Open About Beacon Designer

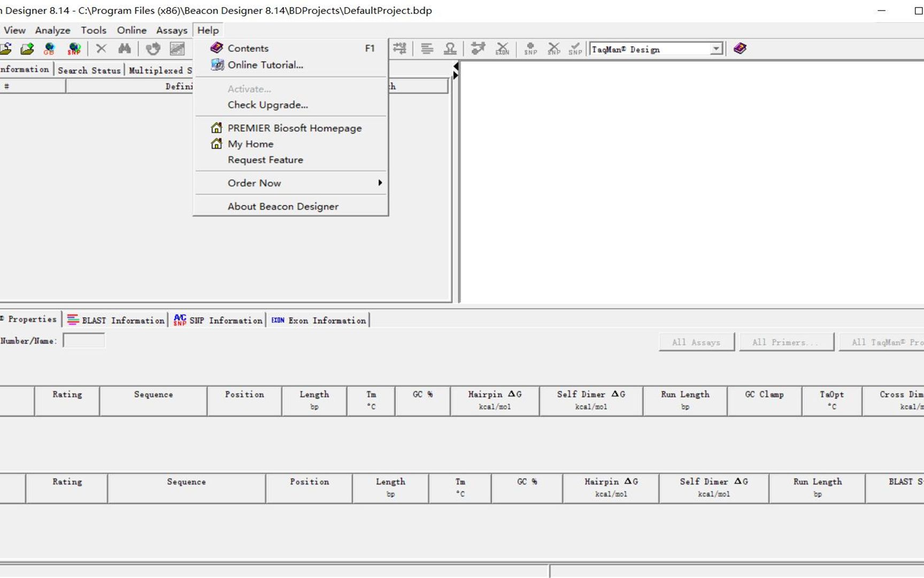(291, 207)
